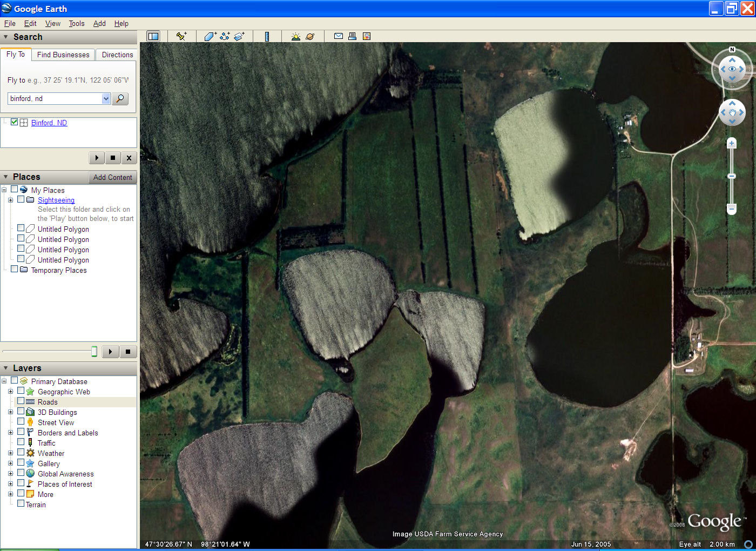Collapse the Places panel triangle
Screen dimensions: 756x551
[6, 177]
